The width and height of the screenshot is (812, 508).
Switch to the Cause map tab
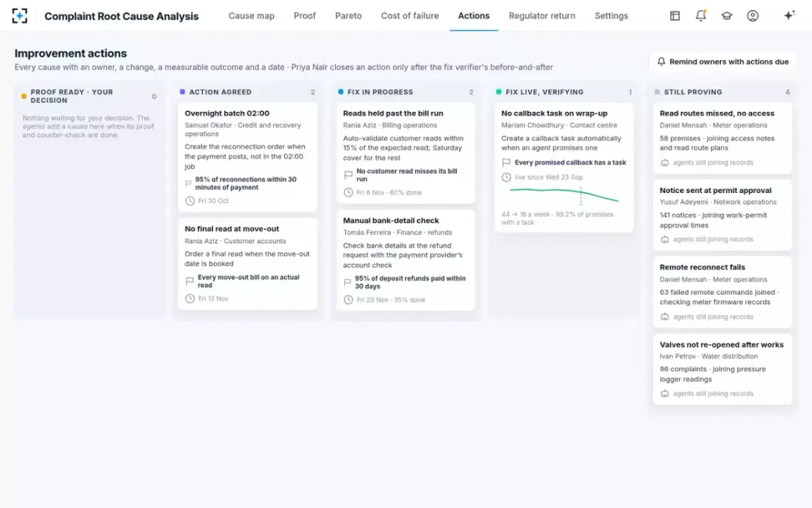252,16
